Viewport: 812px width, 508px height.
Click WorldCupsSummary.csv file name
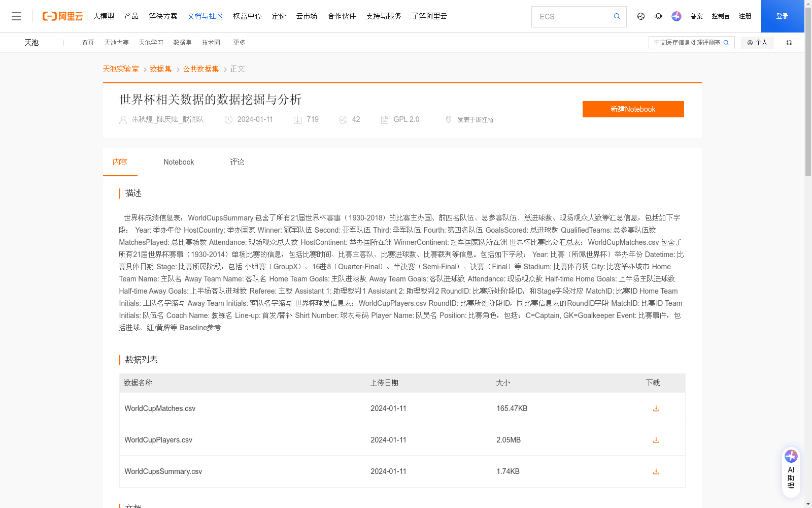point(163,471)
